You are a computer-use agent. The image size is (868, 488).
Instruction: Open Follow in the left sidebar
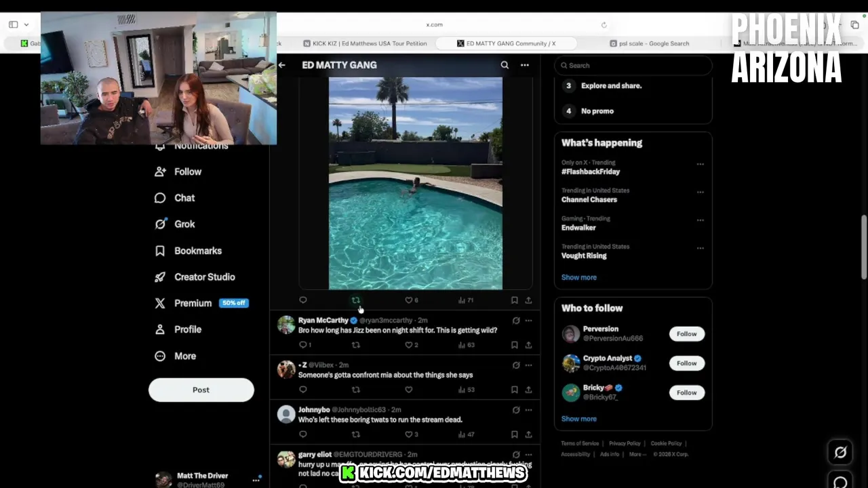(178, 172)
